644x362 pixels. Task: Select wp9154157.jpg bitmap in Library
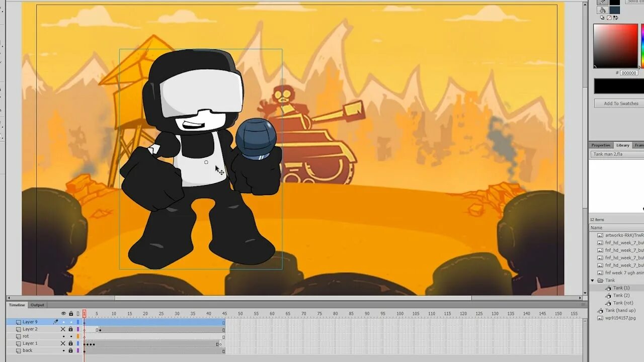[x=620, y=318]
